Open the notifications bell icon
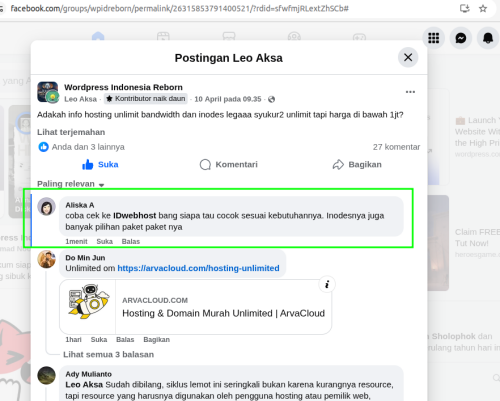Image resolution: width=500 pixels, height=401 pixels. (488, 38)
